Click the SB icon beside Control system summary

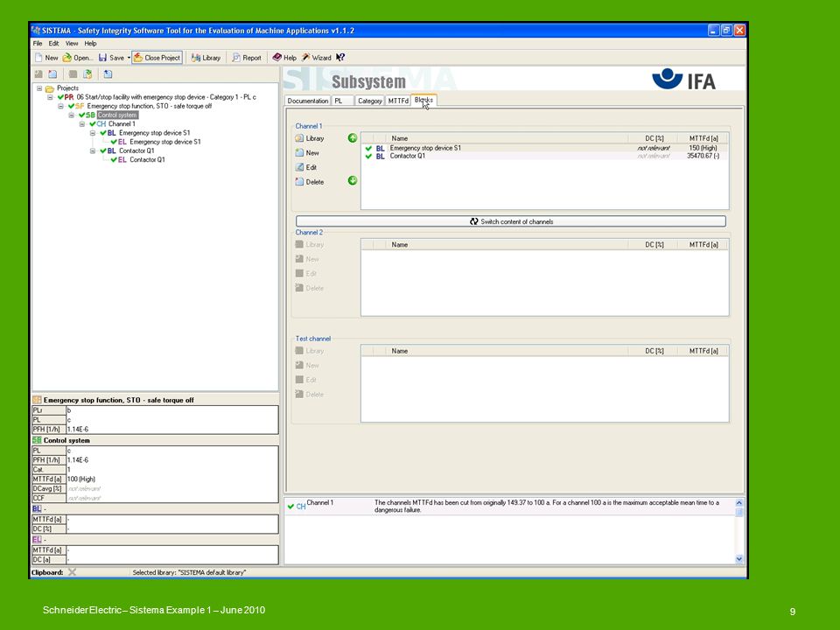pyautogui.click(x=37, y=440)
